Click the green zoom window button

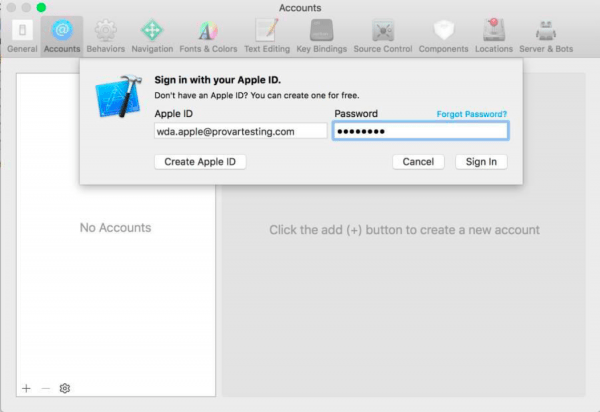click(x=41, y=7)
